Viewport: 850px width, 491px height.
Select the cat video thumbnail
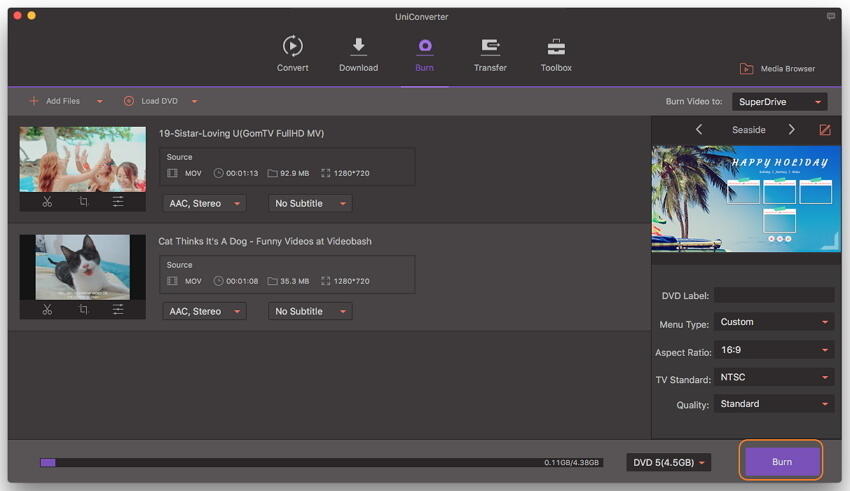tap(82, 267)
